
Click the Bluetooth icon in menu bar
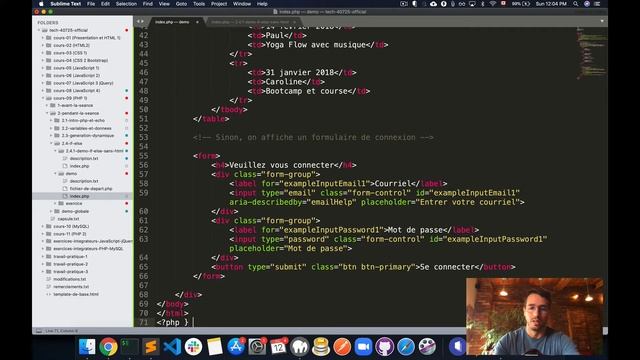(x=482, y=4)
